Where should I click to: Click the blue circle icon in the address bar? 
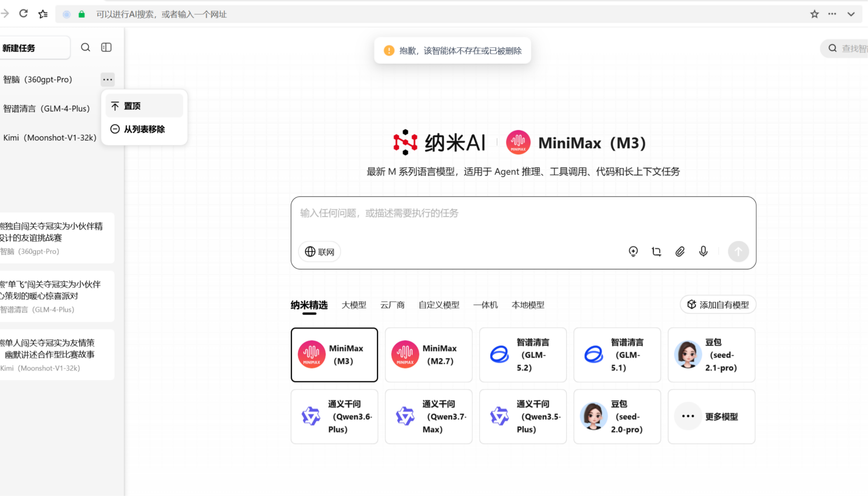[67, 14]
